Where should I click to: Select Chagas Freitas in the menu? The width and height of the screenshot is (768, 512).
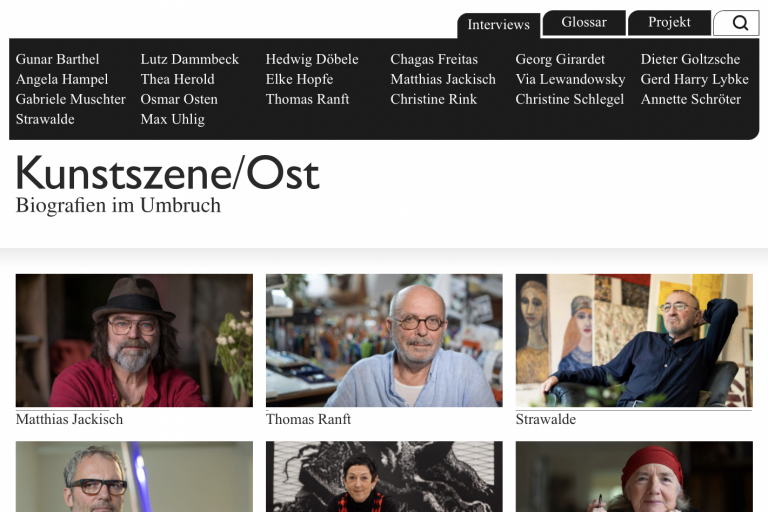(x=434, y=59)
